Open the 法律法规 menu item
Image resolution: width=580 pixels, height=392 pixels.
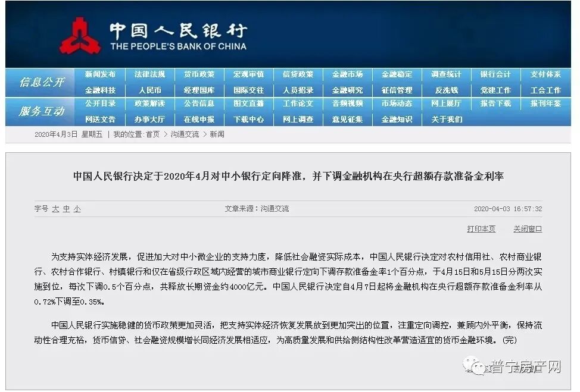point(150,74)
